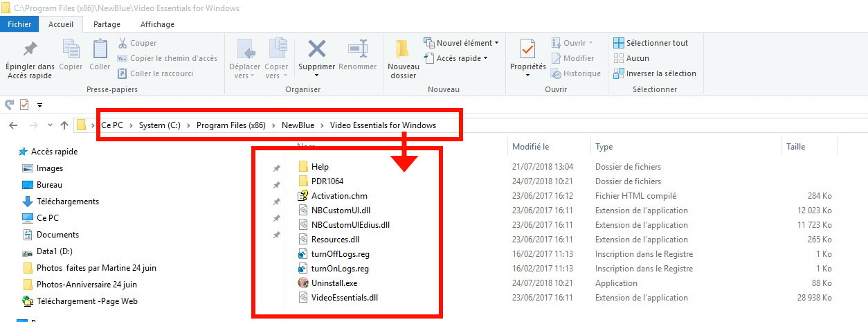The width and height of the screenshot is (868, 322).
Task: Select Bureau in navigation pane
Action: 42,185
